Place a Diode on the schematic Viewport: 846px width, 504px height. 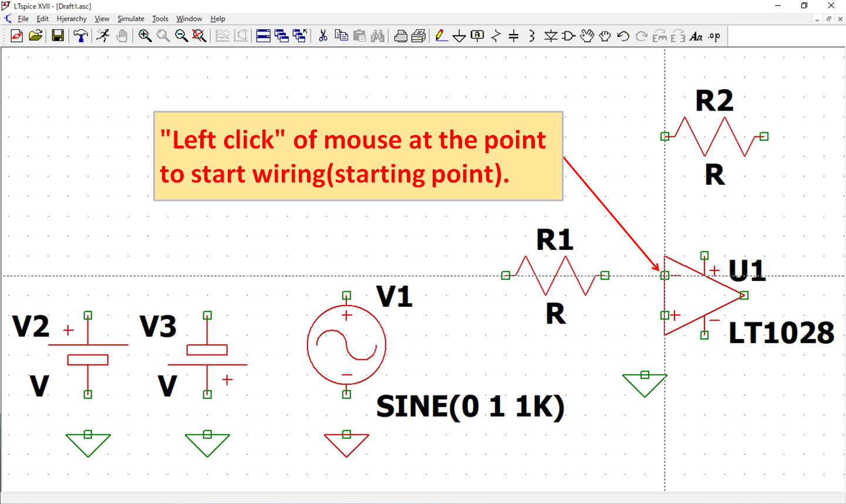[x=548, y=36]
